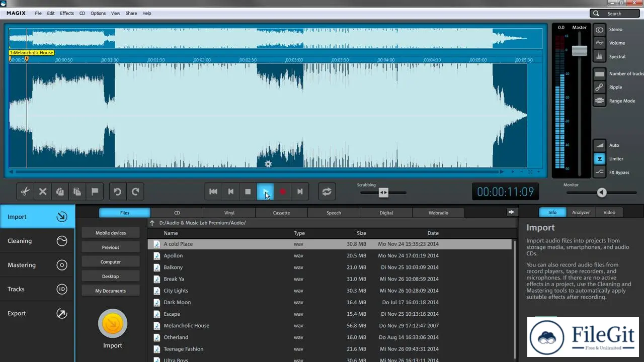Click the magnifier icon in the search box
Viewport: 644px width, 362px height.
point(596,14)
